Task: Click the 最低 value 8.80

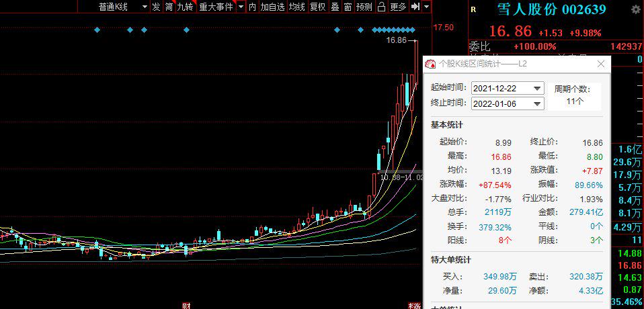Action: coord(595,157)
